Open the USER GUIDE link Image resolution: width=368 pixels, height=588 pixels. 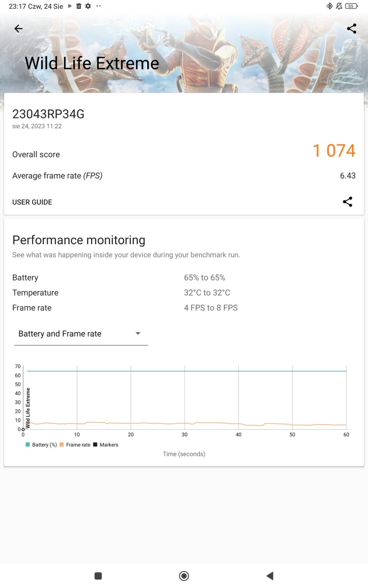point(32,202)
